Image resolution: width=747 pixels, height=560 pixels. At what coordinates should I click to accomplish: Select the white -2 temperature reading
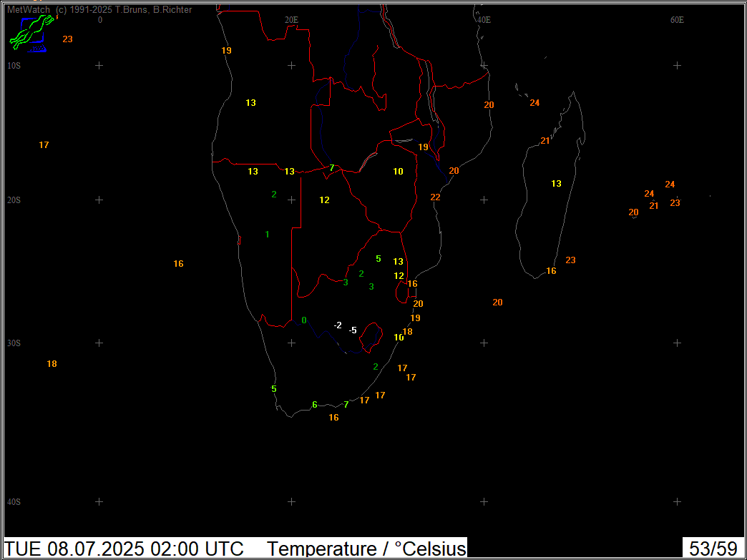(x=337, y=325)
